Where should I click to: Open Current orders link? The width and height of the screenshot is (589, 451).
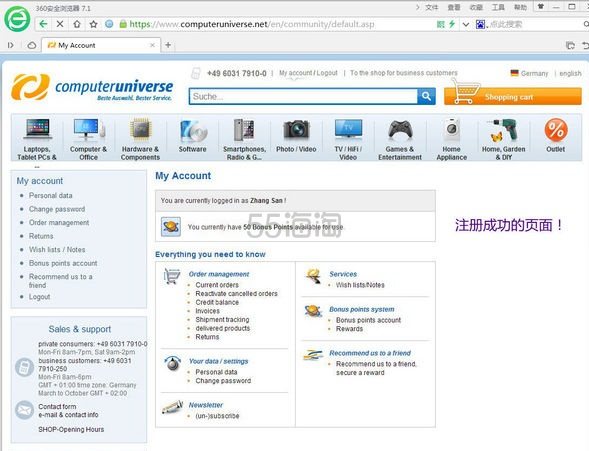point(217,285)
